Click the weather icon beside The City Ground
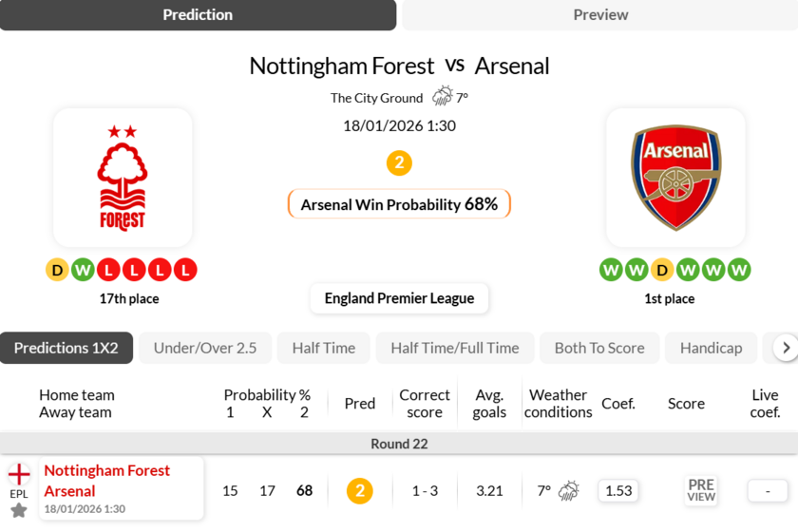The width and height of the screenshot is (798, 532). tap(443, 97)
